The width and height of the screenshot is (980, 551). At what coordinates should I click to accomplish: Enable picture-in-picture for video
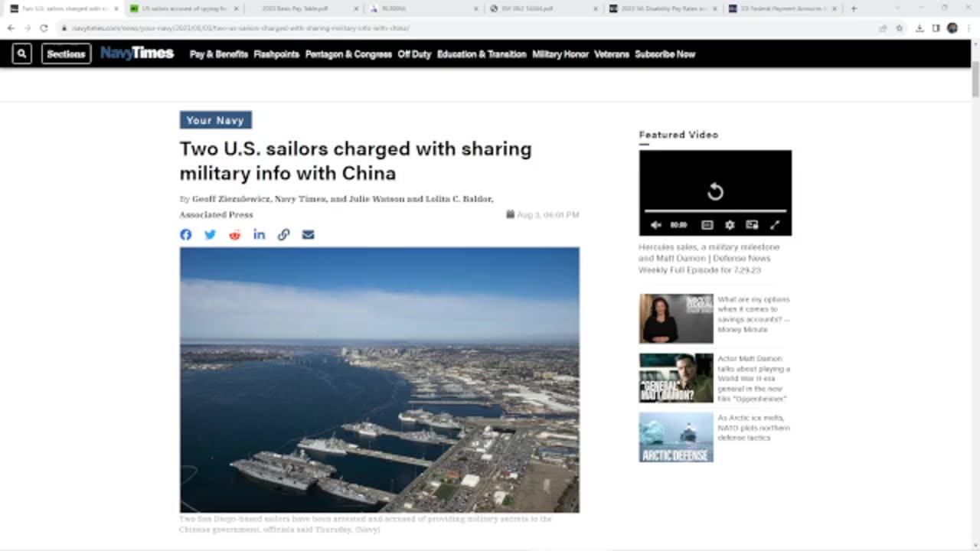(752, 225)
